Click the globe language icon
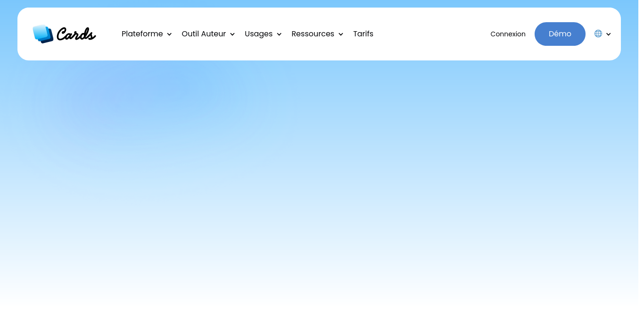644x322 pixels. click(598, 34)
